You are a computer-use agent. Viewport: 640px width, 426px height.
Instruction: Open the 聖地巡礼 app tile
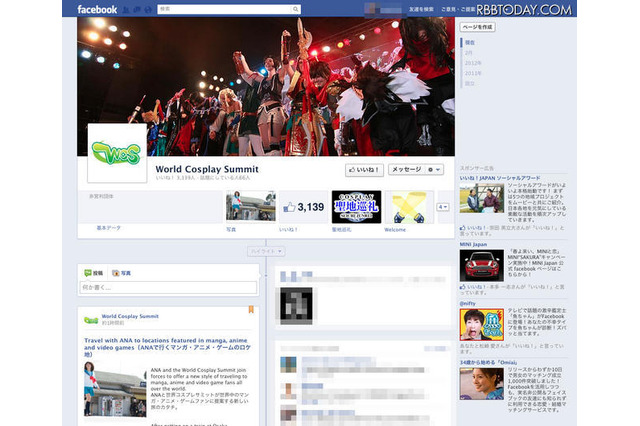point(356,207)
